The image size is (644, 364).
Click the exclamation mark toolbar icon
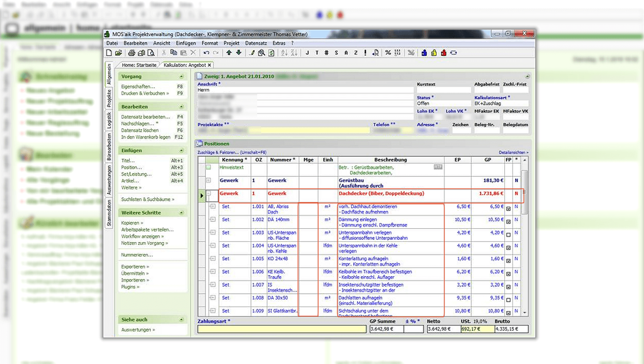click(x=365, y=53)
